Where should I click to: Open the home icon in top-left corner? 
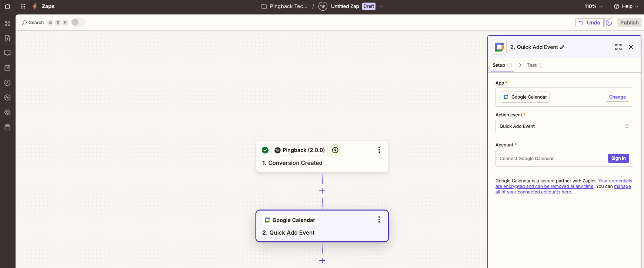7,6
